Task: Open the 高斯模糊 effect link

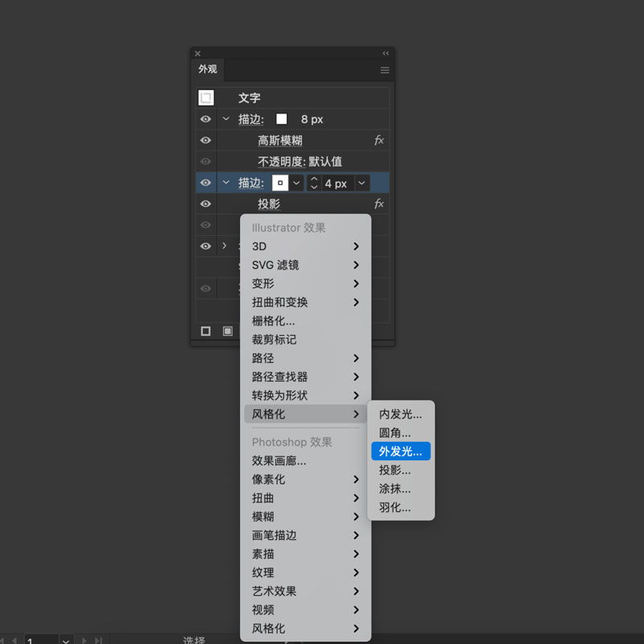Action: (279, 140)
